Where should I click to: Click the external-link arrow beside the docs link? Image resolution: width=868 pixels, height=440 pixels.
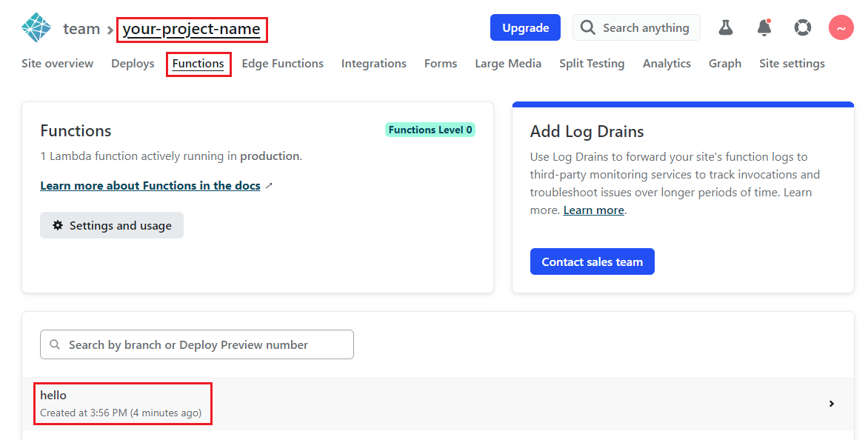pyautogui.click(x=268, y=185)
